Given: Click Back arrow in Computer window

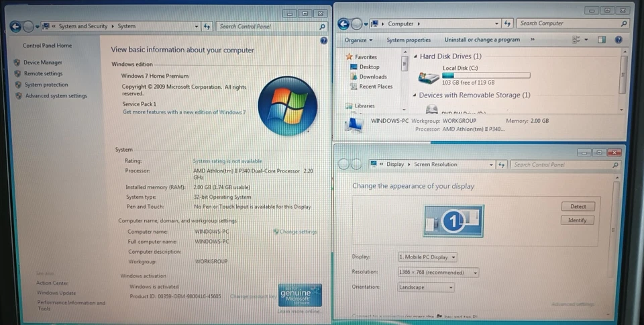Looking at the screenshot, I should tap(343, 24).
